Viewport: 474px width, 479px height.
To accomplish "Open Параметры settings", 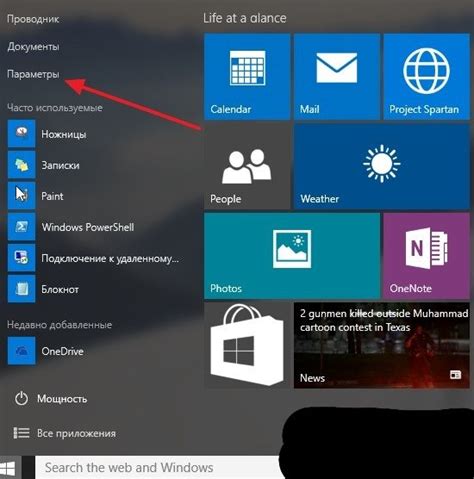I will tap(33, 74).
